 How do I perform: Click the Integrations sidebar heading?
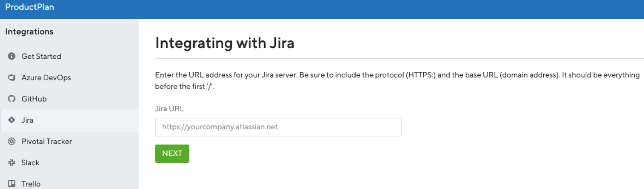pyautogui.click(x=29, y=32)
